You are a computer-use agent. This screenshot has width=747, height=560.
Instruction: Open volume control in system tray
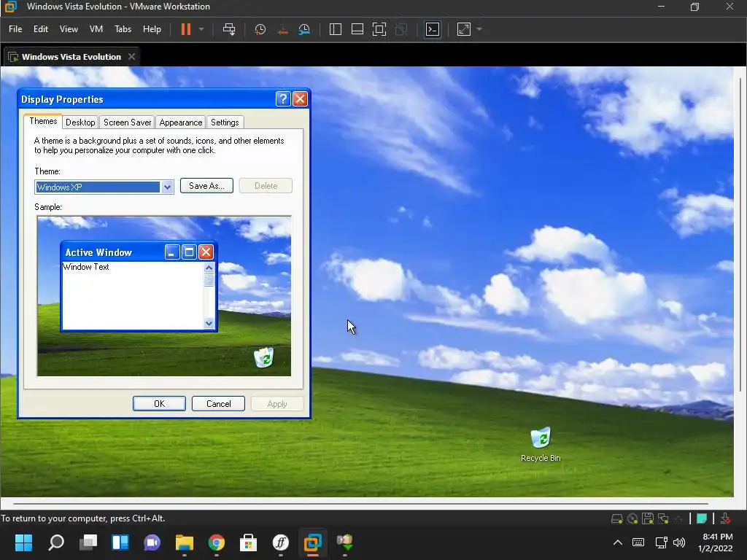pyautogui.click(x=679, y=542)
